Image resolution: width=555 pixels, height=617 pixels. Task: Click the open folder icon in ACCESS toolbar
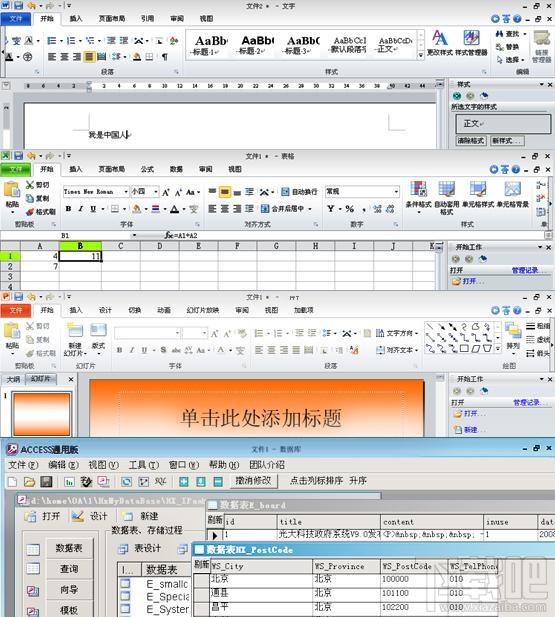point(30,481)
